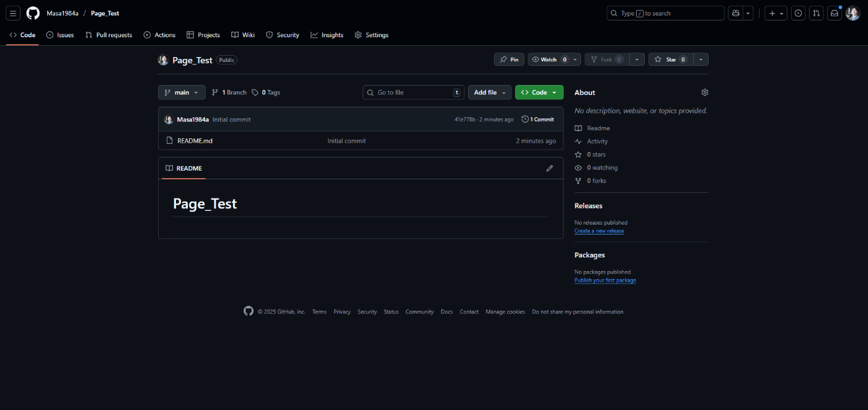View 1 Commit history

click(538, 119)
